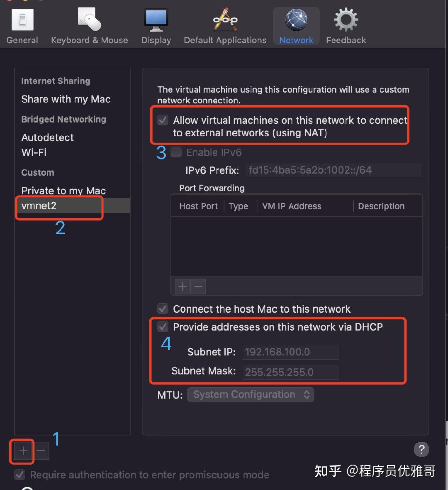448x490 pixels.
Task: Remove a port forwarding rule with minus icon
Action: 198,286
